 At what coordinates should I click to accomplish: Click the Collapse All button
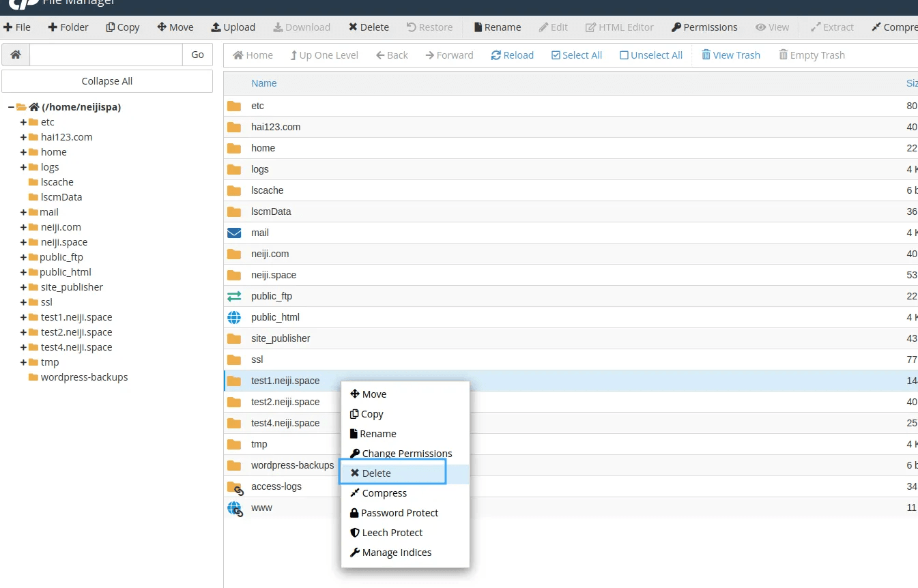point(107,80)
